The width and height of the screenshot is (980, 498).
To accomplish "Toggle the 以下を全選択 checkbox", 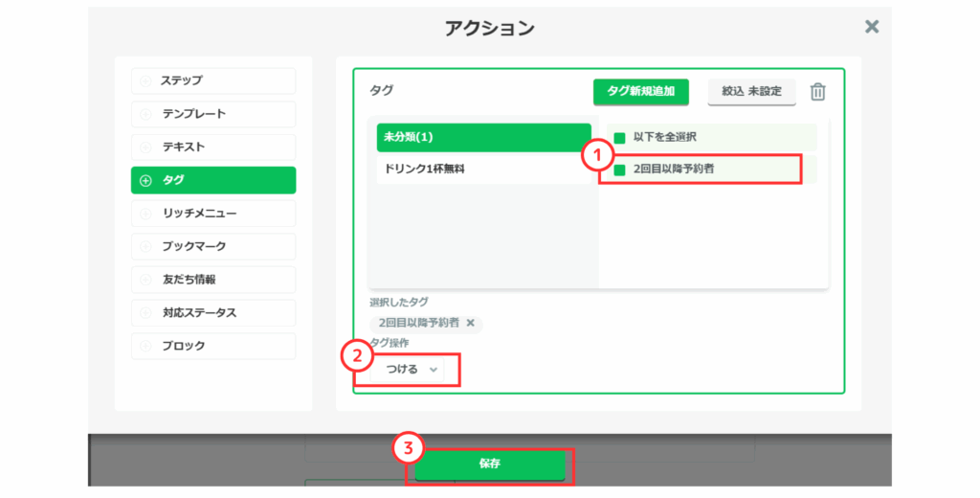I will [619, 138].
